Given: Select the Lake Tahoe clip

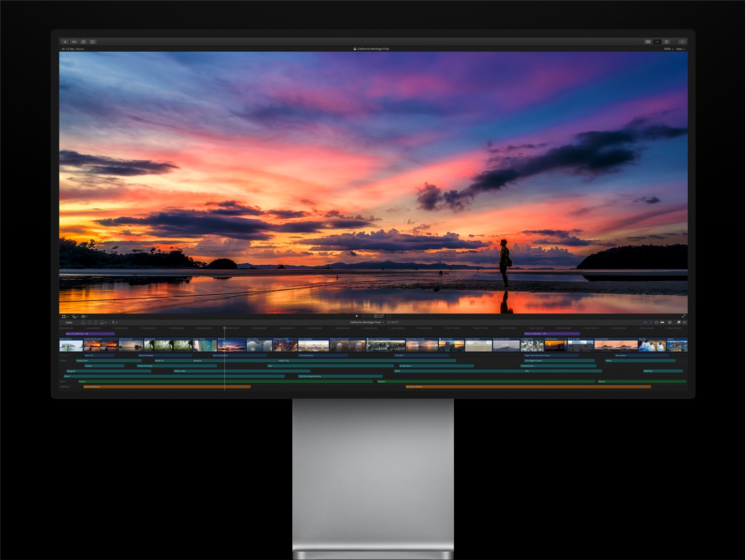Looking at the screenshot, I should [259, 345].
